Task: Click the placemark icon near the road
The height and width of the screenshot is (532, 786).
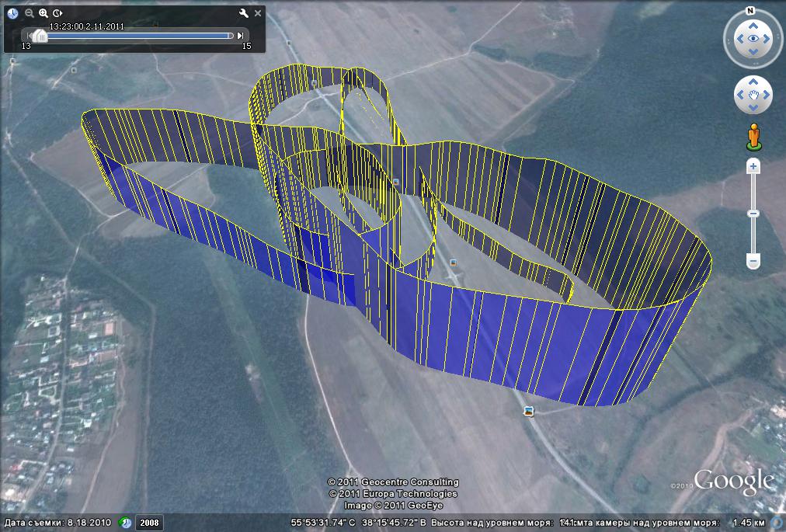Action: click(529, 411)
